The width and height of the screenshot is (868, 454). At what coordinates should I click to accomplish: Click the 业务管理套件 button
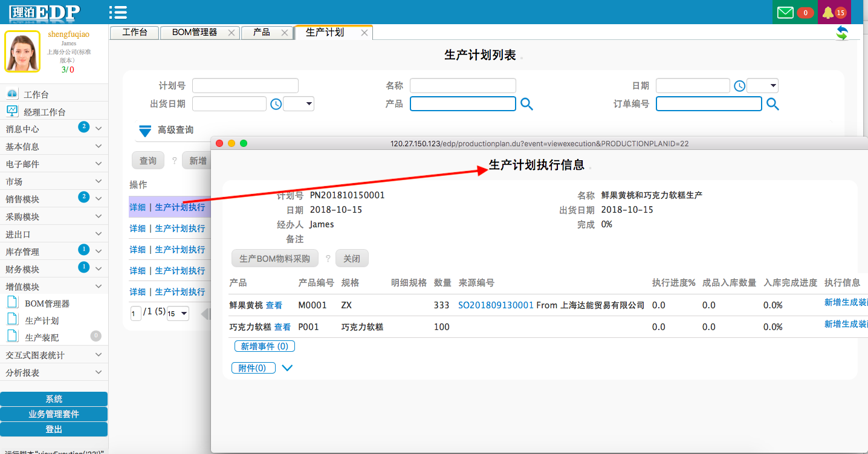[54, 414]
